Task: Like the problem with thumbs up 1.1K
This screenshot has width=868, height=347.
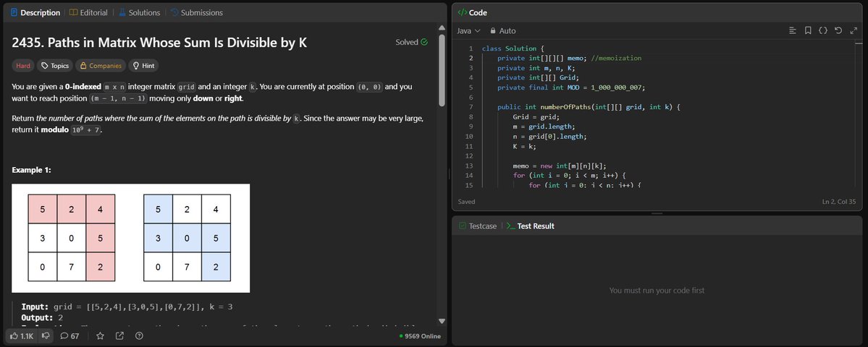Action: (x=22, y=335)
